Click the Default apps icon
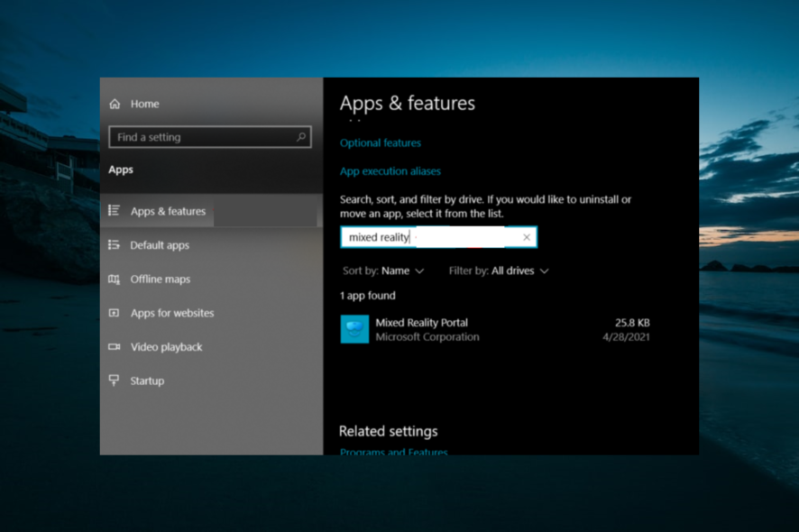Image resolution: width=799 pixels, height=532 pixels. 115,245
